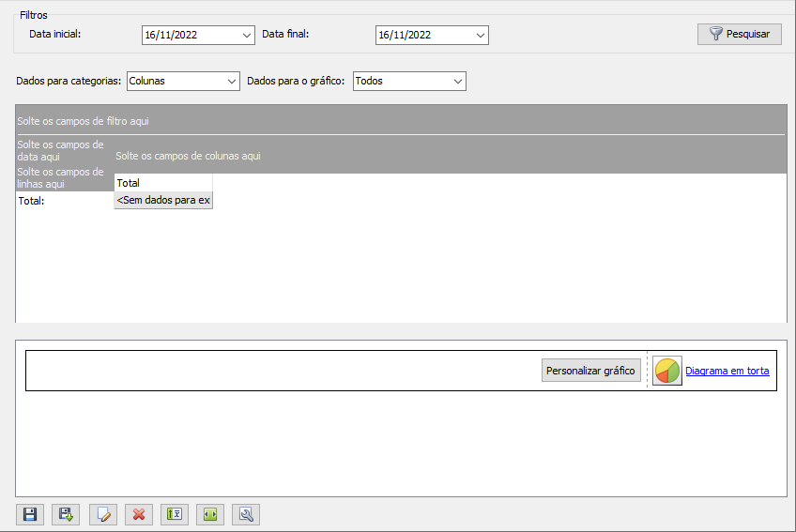
Task: Expand the Dados para categorias combo box
Action: (x=232, y=82)
